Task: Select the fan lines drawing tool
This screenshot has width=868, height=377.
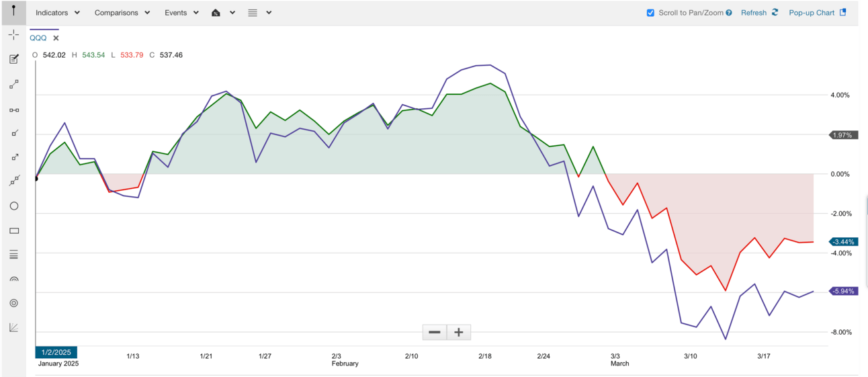Action: [13, 328]
